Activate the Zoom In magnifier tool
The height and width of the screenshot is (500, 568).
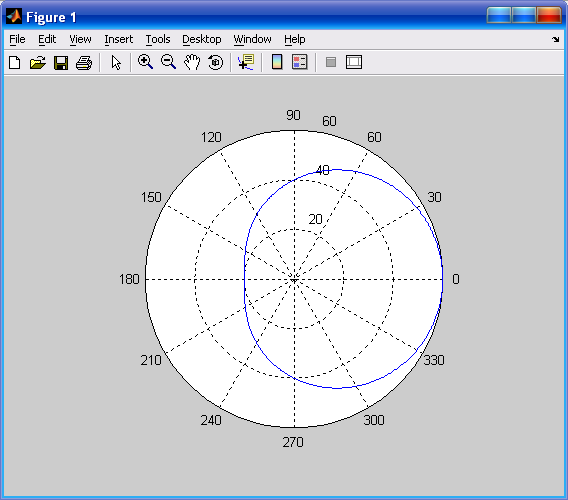coord(145,62)
